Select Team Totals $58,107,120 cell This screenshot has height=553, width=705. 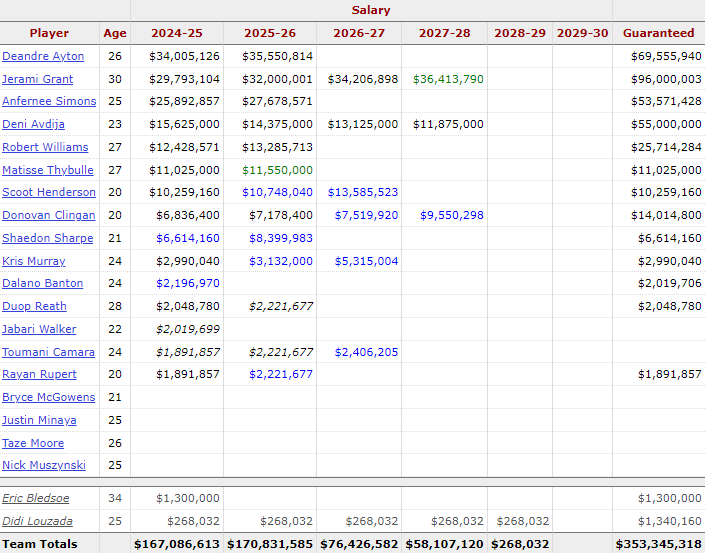pos(444,544)
